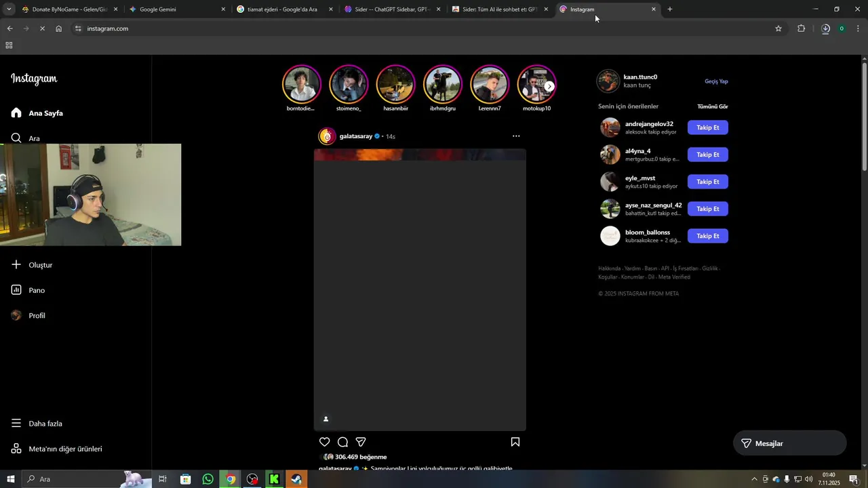Save the galatasaray post with bookmark
Image resolution: width=868 pixels, height=488 pixels.
(x=515, y=442)
